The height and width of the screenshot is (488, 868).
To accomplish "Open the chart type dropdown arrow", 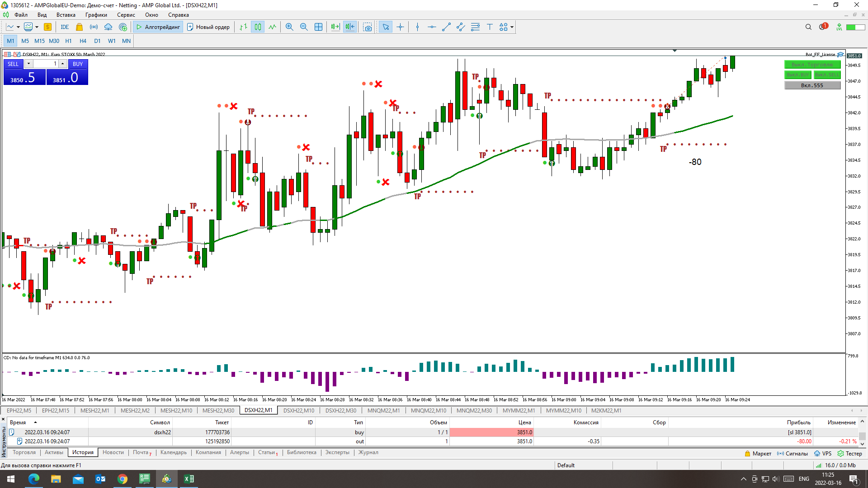I will [x=18, y=27].
